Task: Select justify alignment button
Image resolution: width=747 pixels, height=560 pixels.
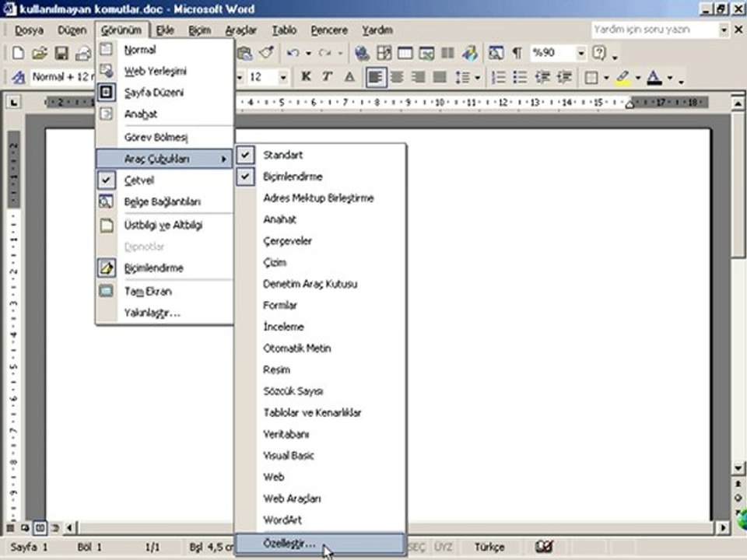Action: (440, 77)
